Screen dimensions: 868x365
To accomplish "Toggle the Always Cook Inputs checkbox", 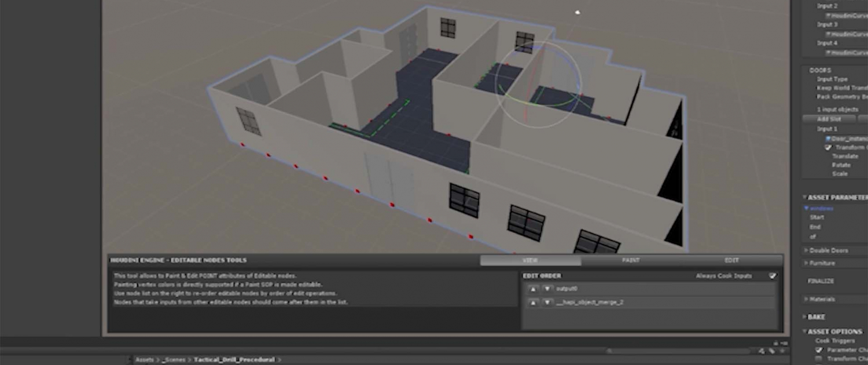I will tap(773, 276).
